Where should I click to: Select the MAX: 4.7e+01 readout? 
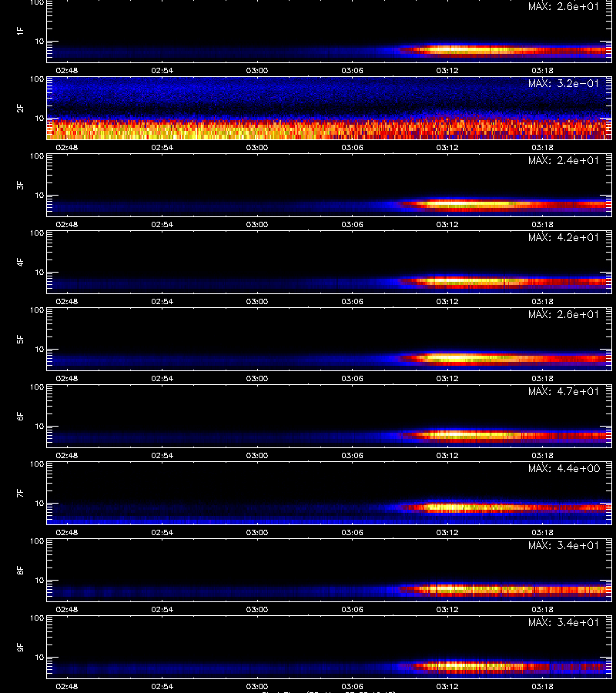pyautogui.click(x=564, y=392)
